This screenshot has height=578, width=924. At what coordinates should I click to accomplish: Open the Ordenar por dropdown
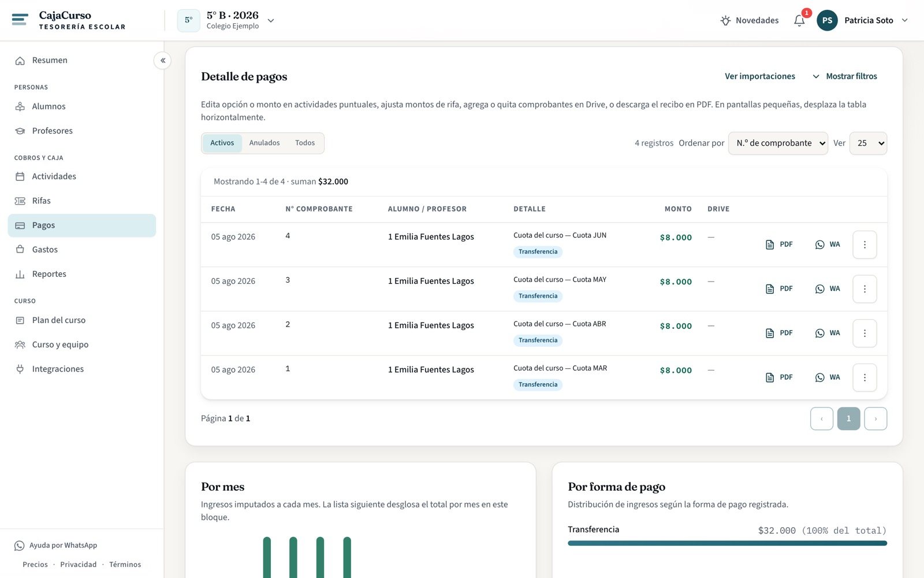[x=778, y=143]
